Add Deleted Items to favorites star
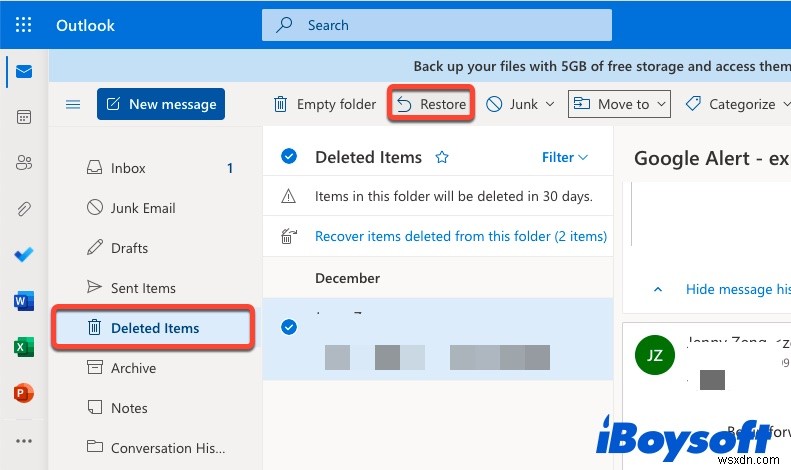 tap(442, 157)
